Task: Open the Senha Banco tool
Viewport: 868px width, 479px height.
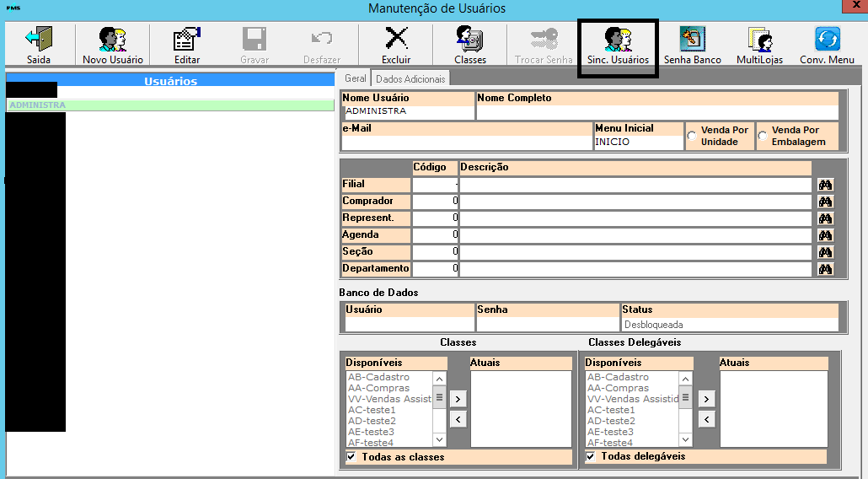Action: tap(693, 45)
